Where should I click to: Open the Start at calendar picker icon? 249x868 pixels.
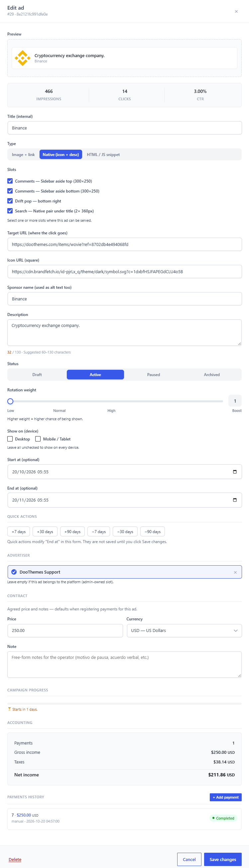tap(235, 471)
